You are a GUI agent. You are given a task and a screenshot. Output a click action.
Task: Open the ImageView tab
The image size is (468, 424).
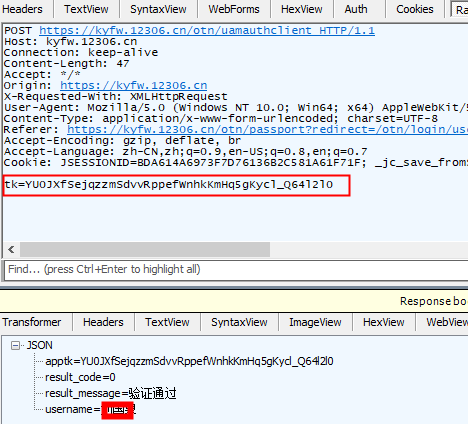315,322
